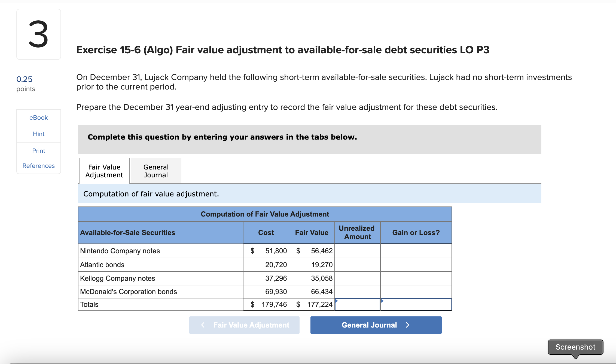This screenshot has width=616, height=364.
Task: Click the Screenshot tool indicator
Action: click(575, 347)
